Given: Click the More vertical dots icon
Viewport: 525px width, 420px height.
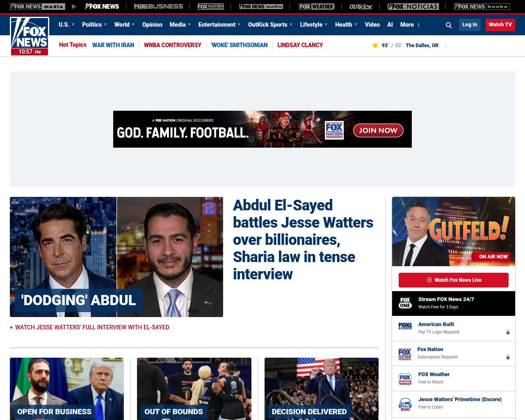Looking at the screenshot, I should point(418,25).
